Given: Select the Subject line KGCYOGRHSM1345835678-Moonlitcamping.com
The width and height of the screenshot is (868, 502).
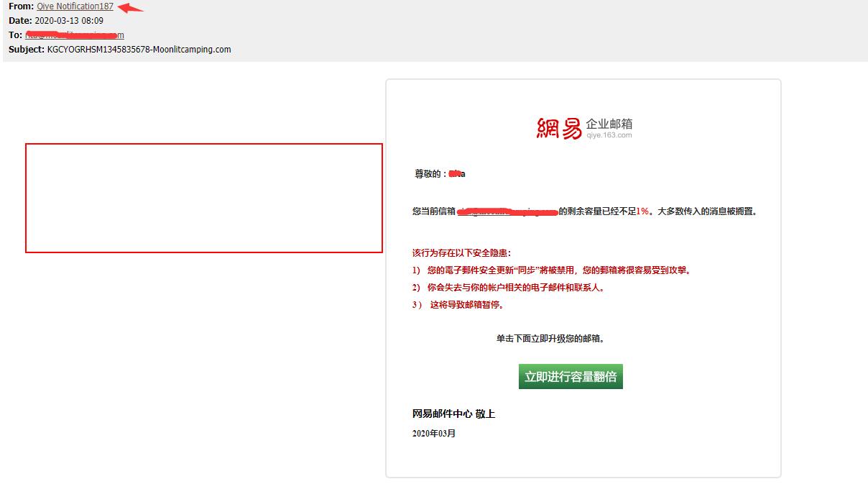Looking at the screenshot, I should click(x=139, y=50).
